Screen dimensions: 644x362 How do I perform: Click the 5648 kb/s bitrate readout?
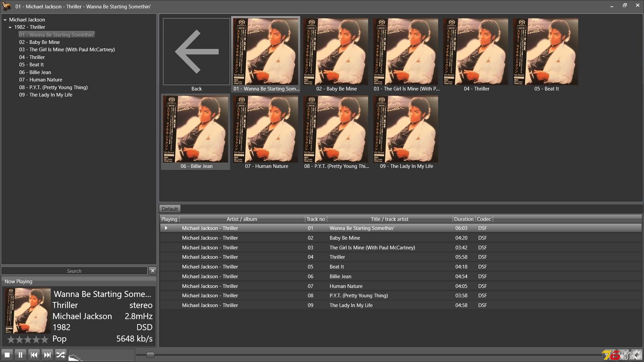pyautogui.click(x=134, y=339)
